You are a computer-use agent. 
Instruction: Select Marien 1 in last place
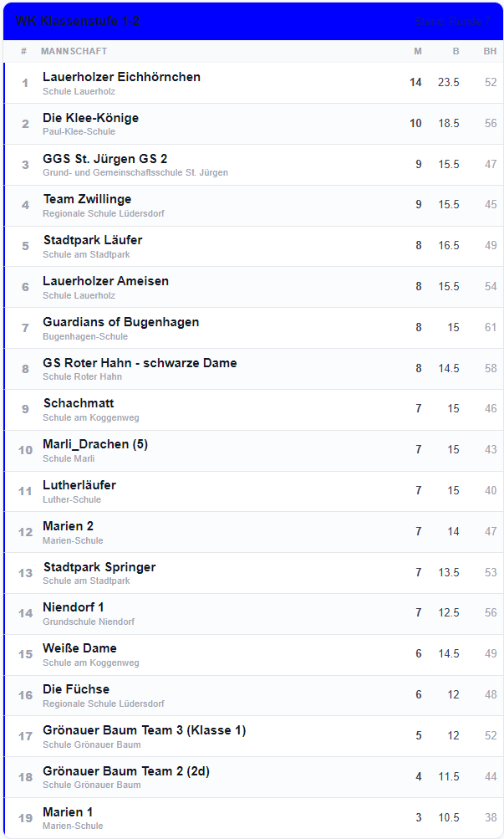68,812
